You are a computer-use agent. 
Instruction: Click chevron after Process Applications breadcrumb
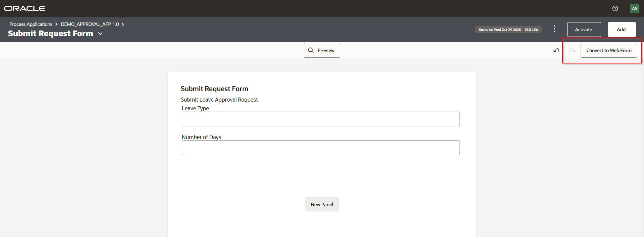point(56,24)
